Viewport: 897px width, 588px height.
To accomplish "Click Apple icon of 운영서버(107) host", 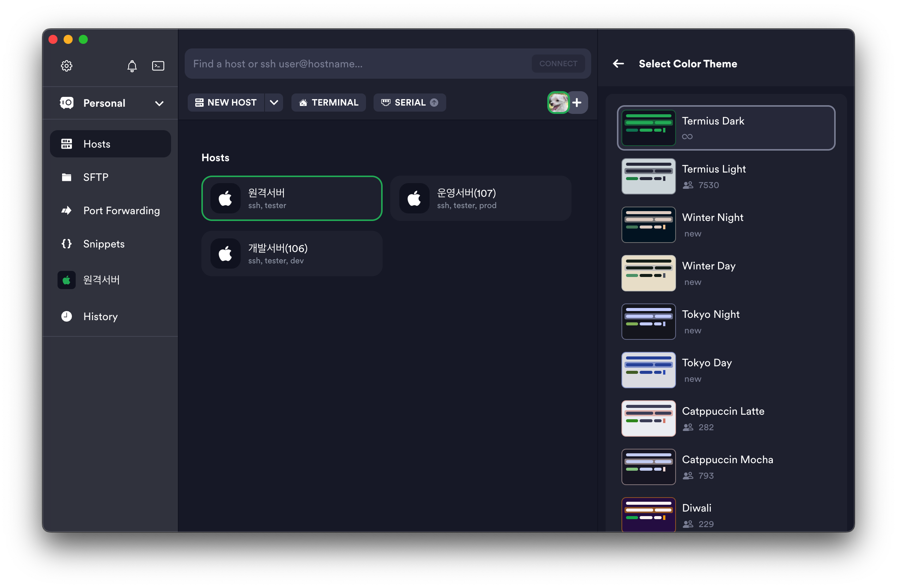I will click(414, 198).
